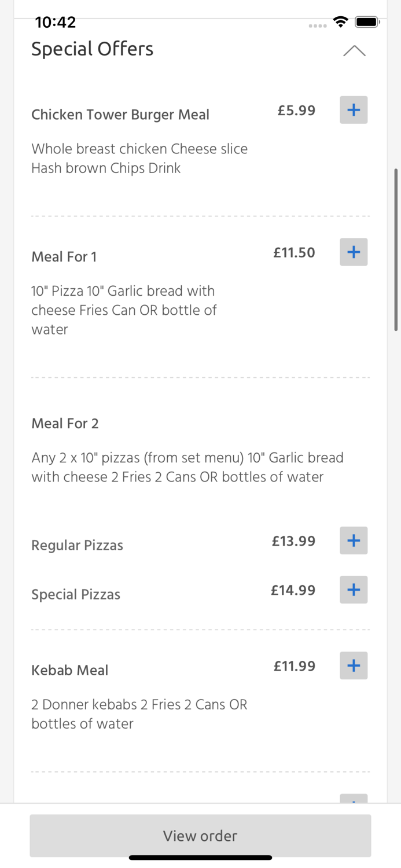Tap the Meal For 2 heading

coord(65,423)
